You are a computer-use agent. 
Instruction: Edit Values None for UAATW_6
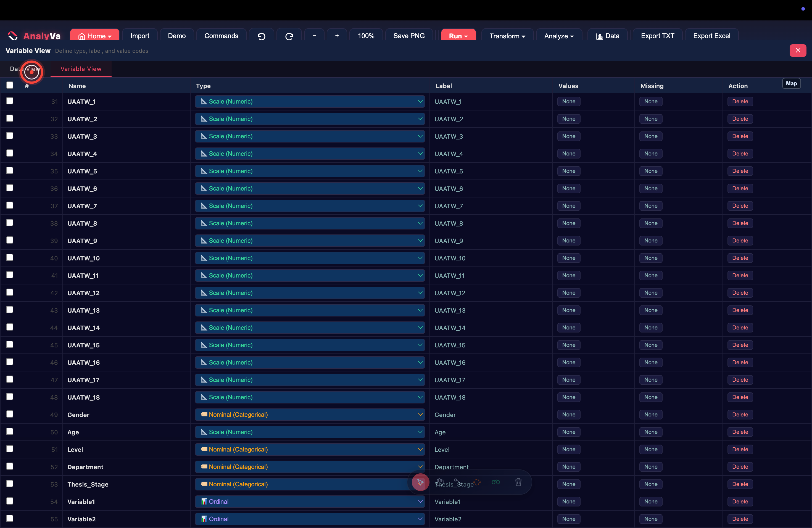[x=569, y=188]
